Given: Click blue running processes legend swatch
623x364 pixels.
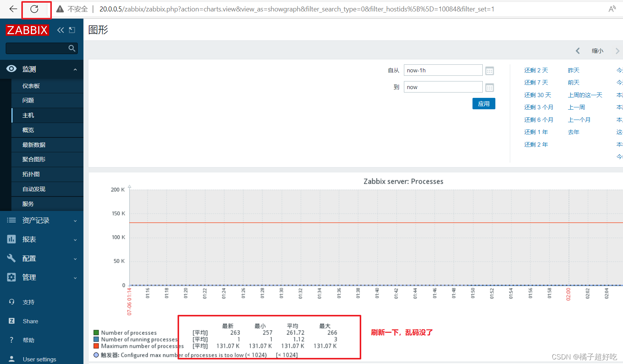Looking at the screenshot, I should tap(96, 339).
